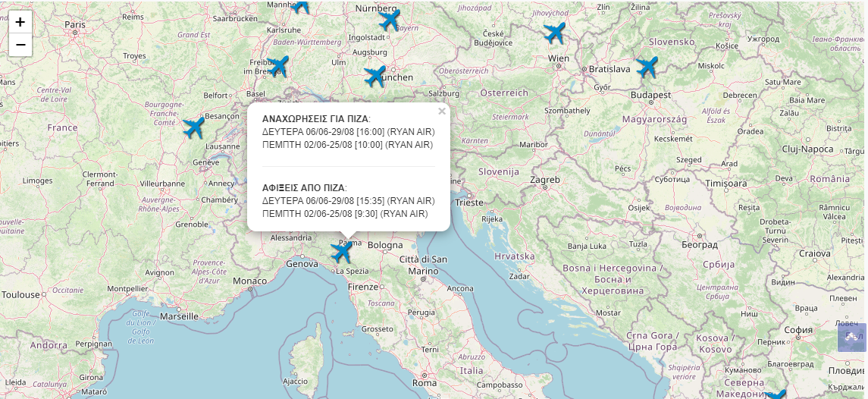
Task: Click the ΠΕΜΠΤΗ [9:30] arrival line
Action: [x=344, y=214]
